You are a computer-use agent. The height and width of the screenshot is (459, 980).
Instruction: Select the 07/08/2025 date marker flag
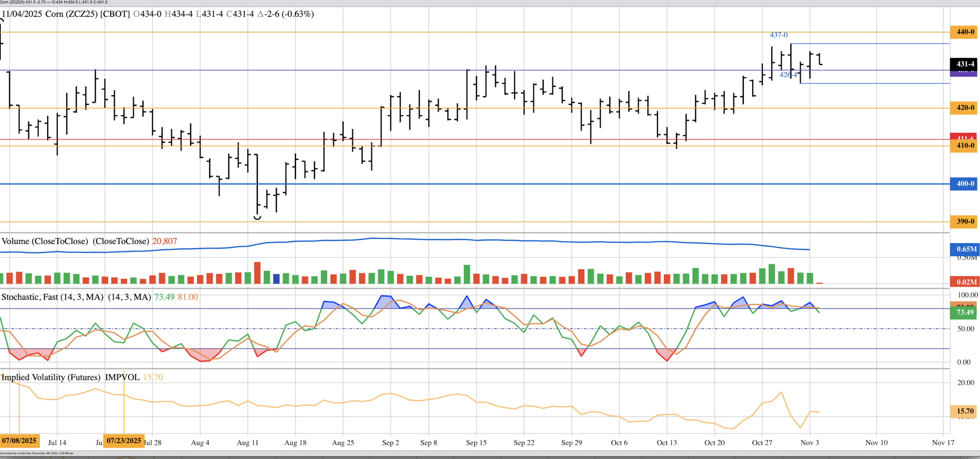pyautogui.click(x=19, y=441)
